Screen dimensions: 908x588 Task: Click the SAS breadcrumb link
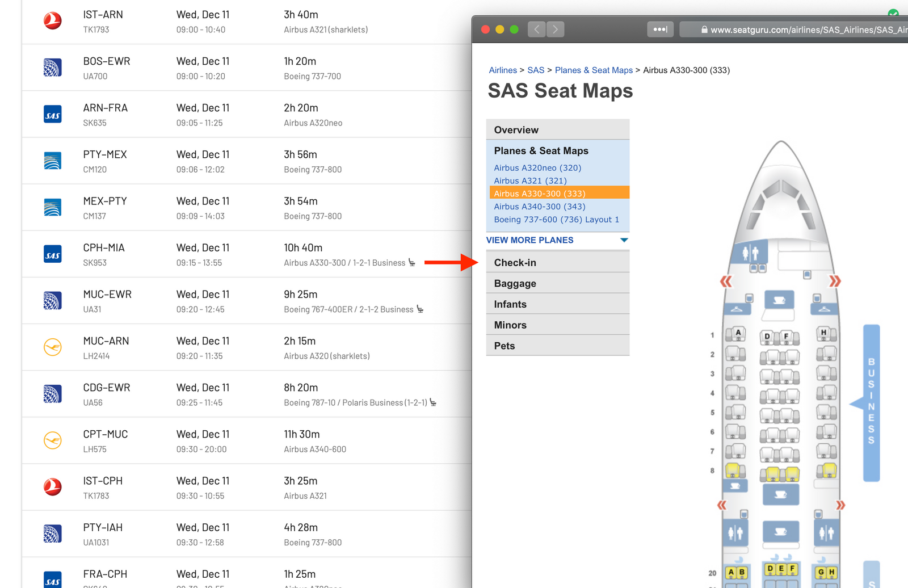point(536,70)
